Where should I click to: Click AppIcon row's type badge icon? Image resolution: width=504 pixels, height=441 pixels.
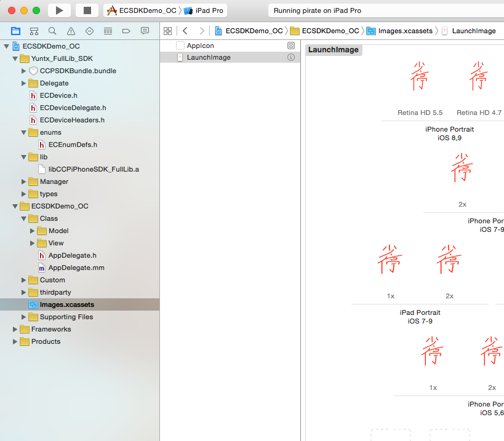click(x=291, y=46)
